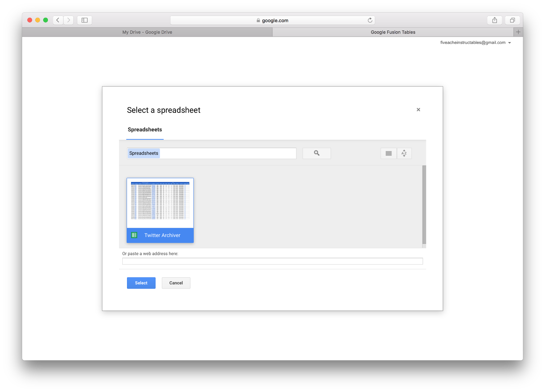Switch to list view of spreadsheets
This screenshot has height=392, width=545.
[x=388, y=153]
